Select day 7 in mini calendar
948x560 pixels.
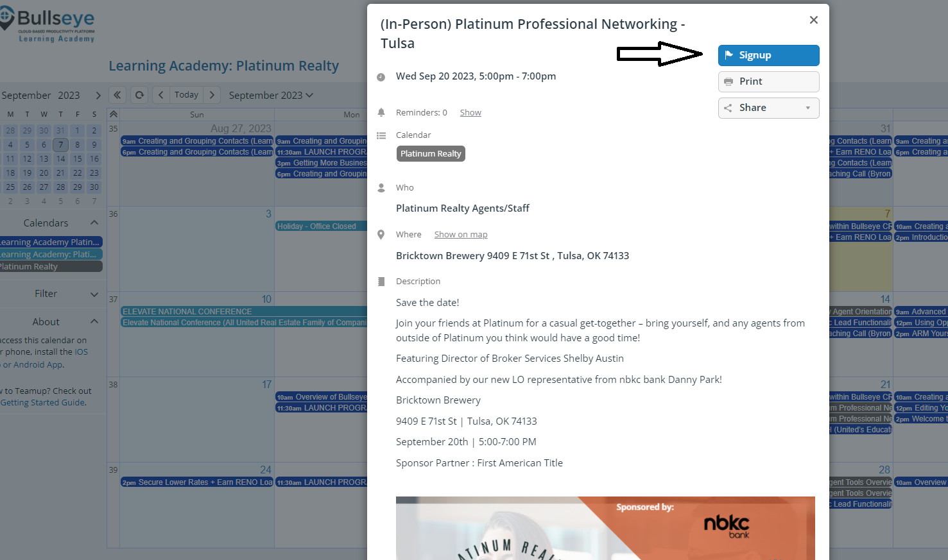[x=60, y=144]
